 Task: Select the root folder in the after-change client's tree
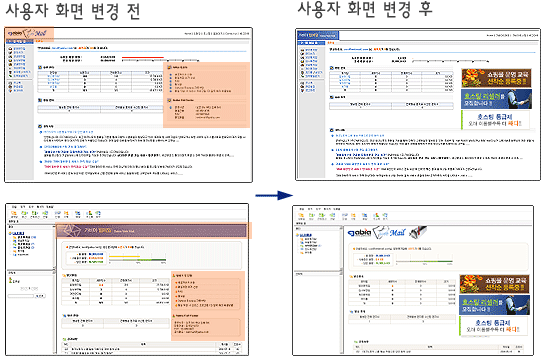pyautogui.click(x=305, y=235)
